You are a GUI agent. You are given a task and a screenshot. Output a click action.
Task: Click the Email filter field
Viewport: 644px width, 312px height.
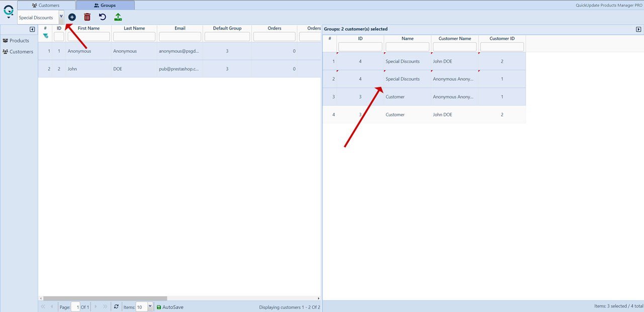tap(180, 37)
